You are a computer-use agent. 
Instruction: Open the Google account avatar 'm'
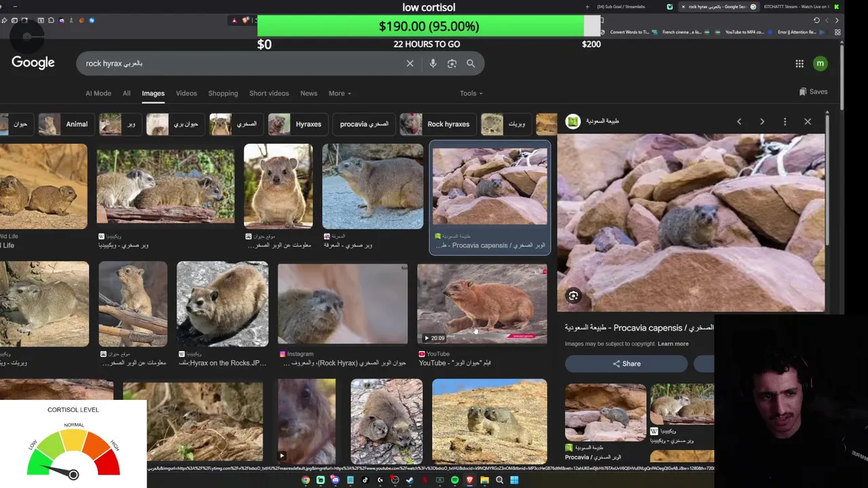[x=820, y=63]
